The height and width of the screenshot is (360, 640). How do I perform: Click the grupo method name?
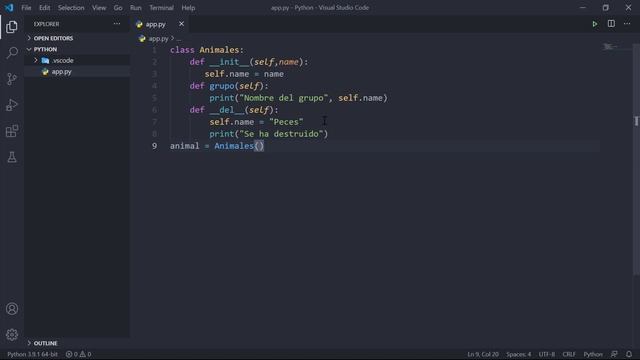tap(222, 86)
